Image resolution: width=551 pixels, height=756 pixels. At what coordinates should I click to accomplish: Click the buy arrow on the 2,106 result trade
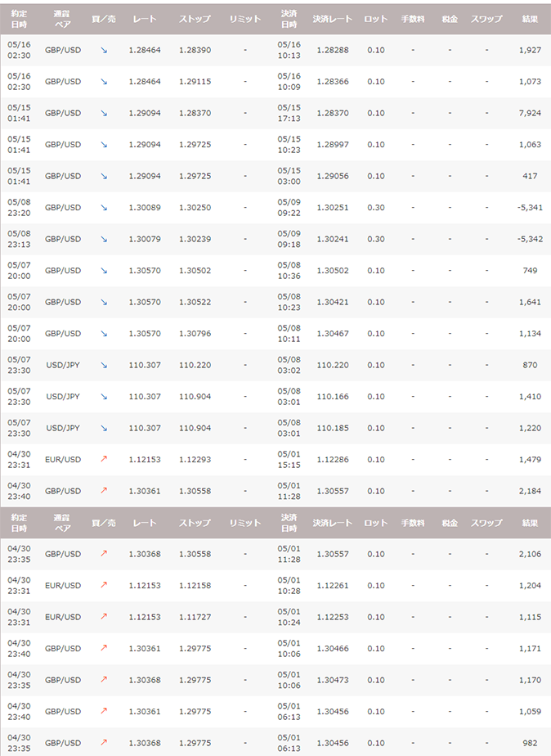click(104, 554)
